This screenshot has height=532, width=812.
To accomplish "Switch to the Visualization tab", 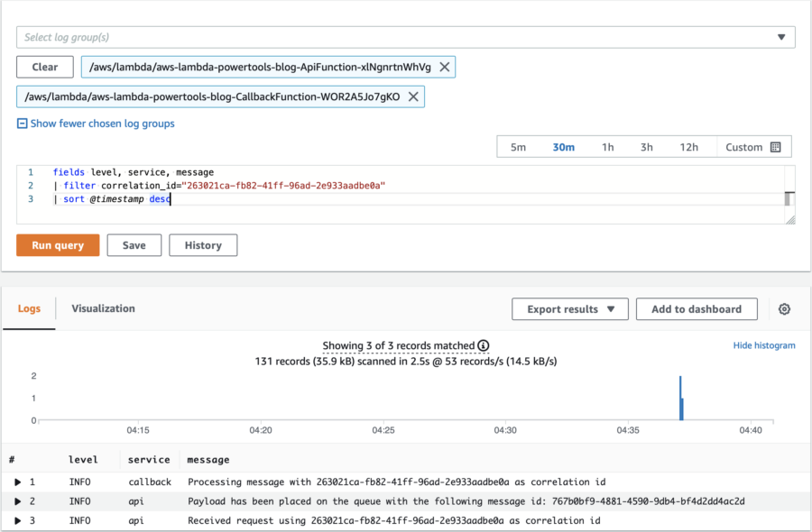I will click(103, 308).
